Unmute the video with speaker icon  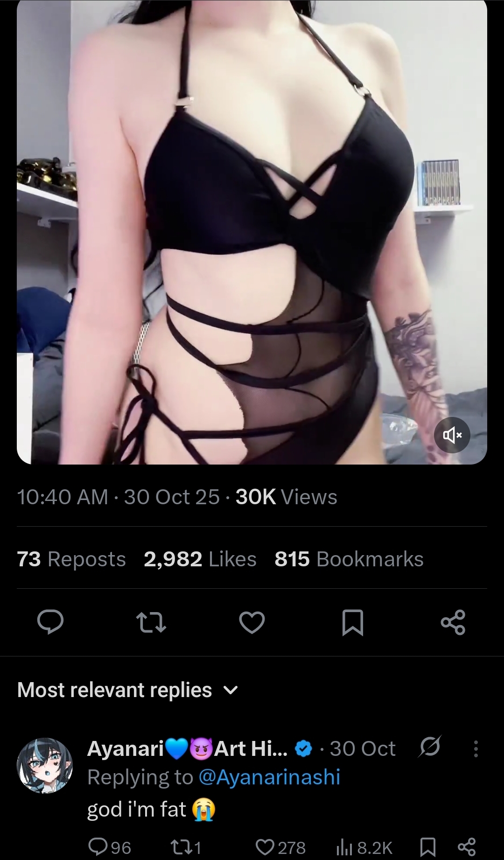coord(452,435)
